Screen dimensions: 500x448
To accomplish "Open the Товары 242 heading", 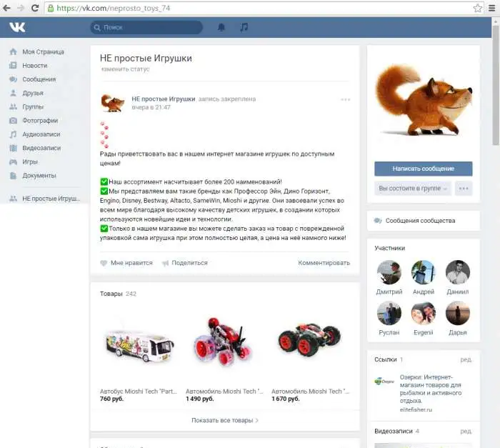I will click(118, 294).
